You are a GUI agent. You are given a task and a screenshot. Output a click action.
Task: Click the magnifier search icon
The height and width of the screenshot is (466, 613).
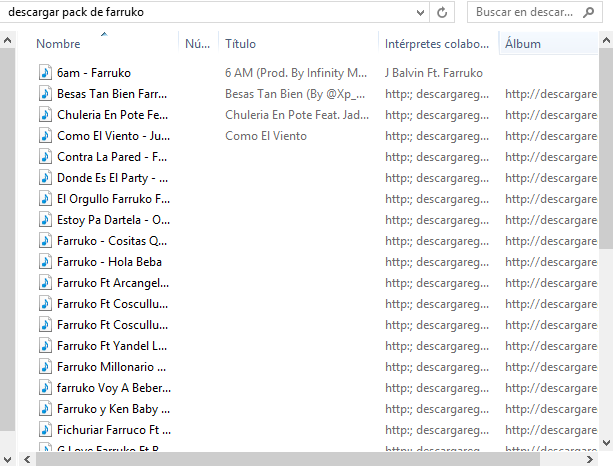coord(588,13)
